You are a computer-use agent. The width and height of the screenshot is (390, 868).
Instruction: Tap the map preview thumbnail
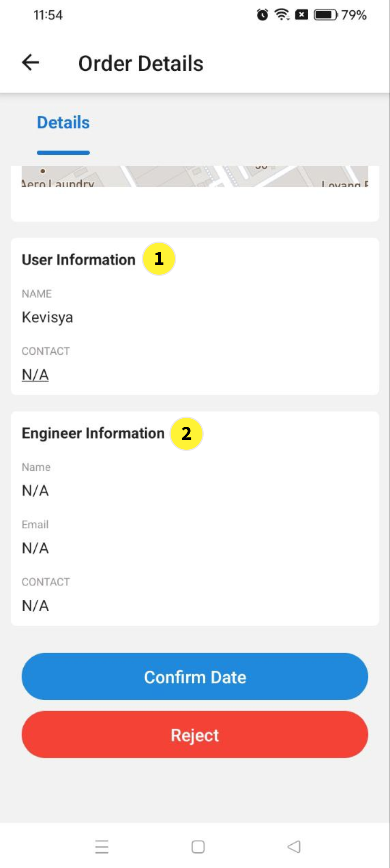pyautogui.click(x=195, y=176)
